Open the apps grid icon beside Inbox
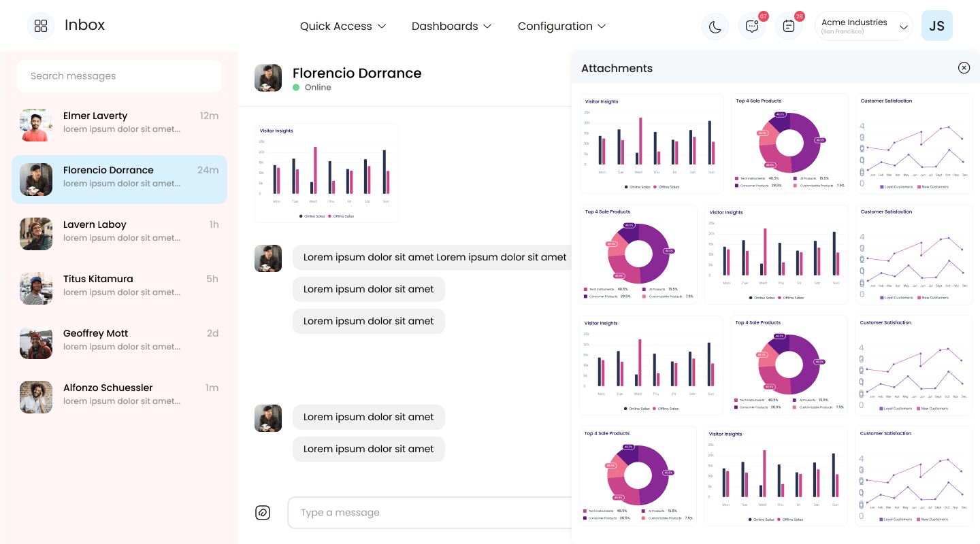 coord(41,26)
